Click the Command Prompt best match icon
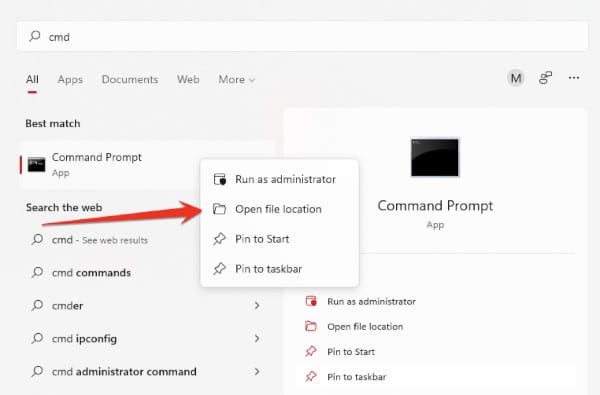 tap(36, 165)
